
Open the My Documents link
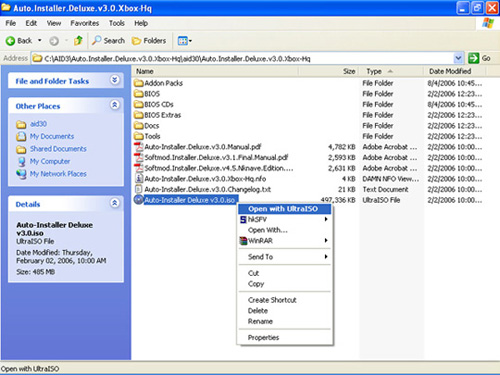52,136
